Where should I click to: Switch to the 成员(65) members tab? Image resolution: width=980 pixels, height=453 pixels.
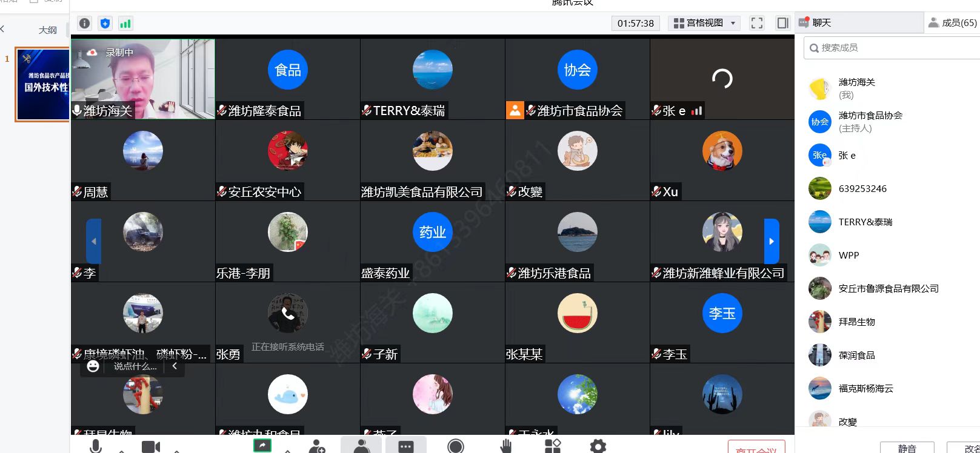coord(952,22)
